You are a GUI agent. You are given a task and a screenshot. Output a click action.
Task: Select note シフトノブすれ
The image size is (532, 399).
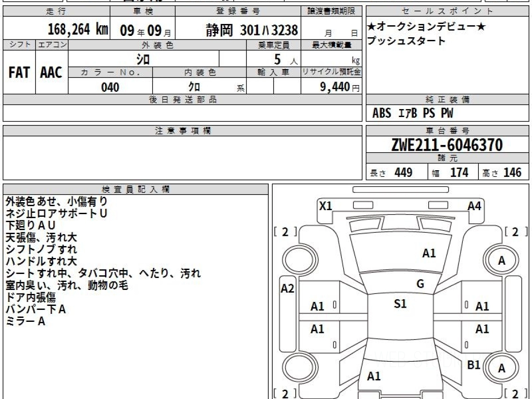pyautogui.click(x=41, y=250)
